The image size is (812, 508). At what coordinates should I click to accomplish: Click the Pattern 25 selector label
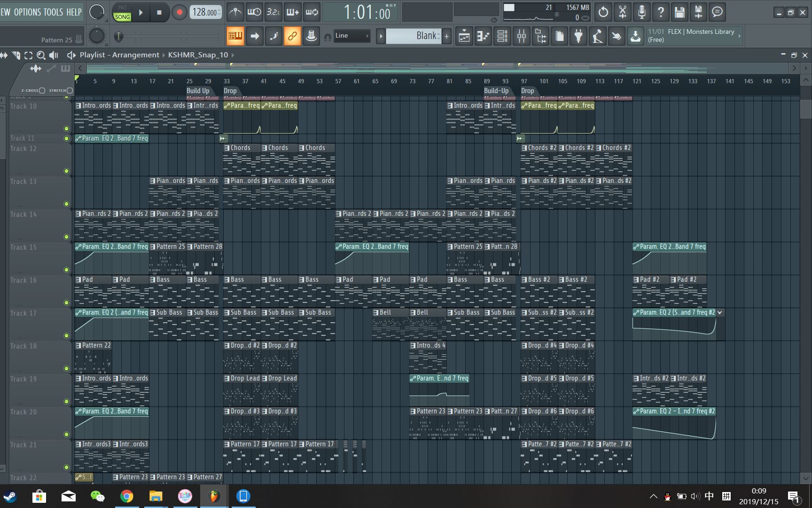56,40
